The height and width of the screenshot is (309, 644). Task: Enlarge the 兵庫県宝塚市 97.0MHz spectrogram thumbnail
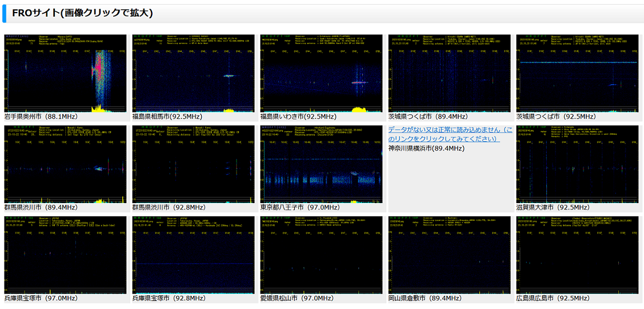[65, 255]
